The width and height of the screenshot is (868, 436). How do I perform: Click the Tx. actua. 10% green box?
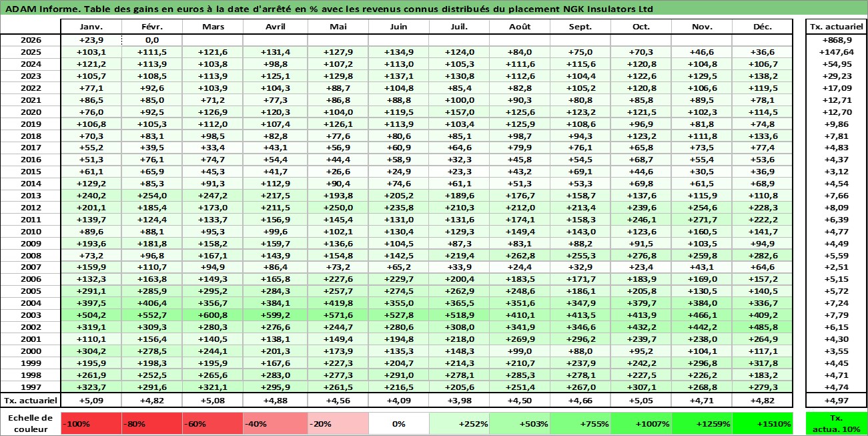836,423
